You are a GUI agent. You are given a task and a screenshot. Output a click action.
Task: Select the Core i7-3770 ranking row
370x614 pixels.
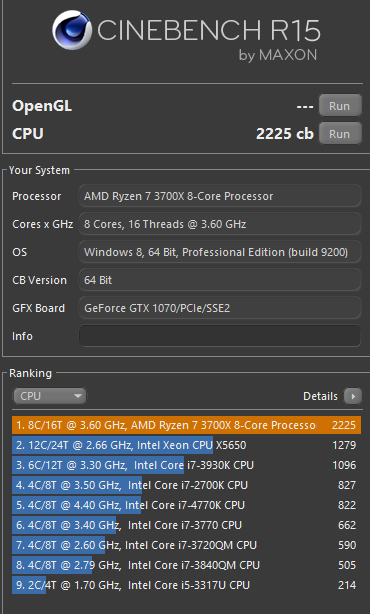click(186, 525)
